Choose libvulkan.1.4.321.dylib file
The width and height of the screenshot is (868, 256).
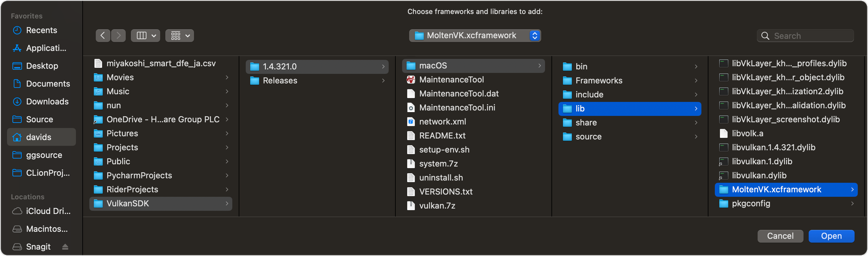[773, 147]
